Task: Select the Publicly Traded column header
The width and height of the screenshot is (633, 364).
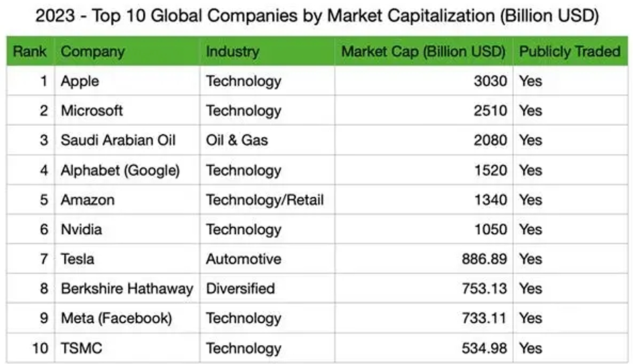Action: point(570,52)
